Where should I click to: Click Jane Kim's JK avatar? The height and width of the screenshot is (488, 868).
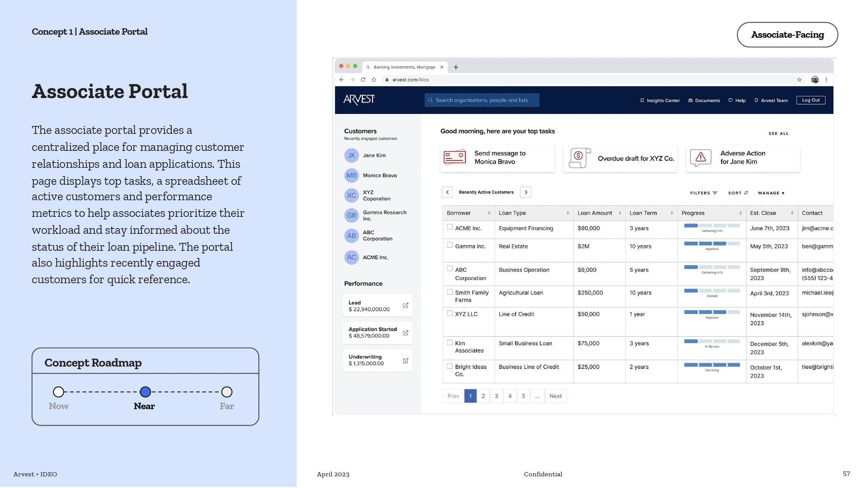coord(351,155)
